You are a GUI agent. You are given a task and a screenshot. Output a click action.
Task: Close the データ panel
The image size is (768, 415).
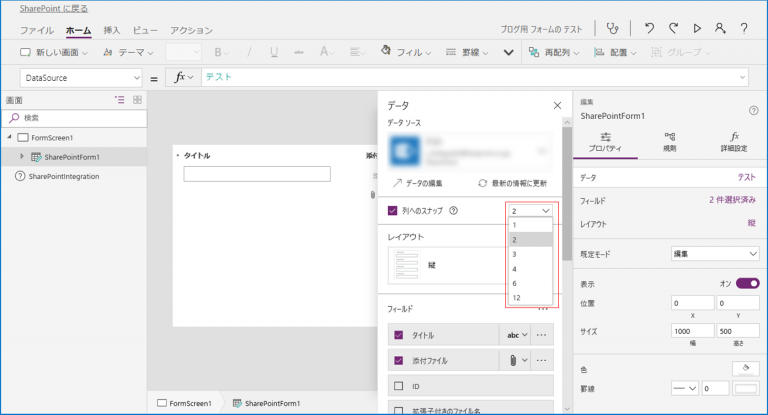click(x=557, y=104)
